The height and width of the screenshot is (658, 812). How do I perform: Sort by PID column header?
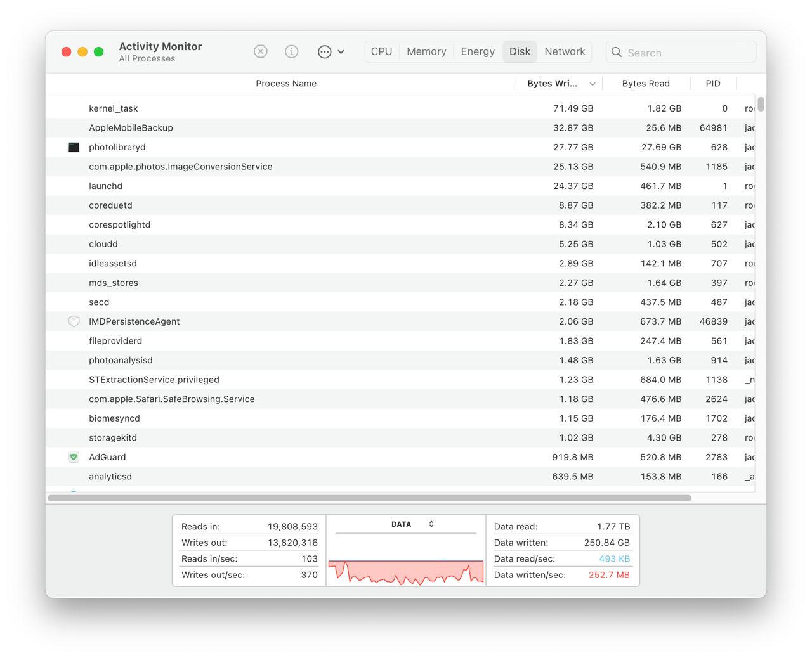pyautogui.click(x=713, y=83)
